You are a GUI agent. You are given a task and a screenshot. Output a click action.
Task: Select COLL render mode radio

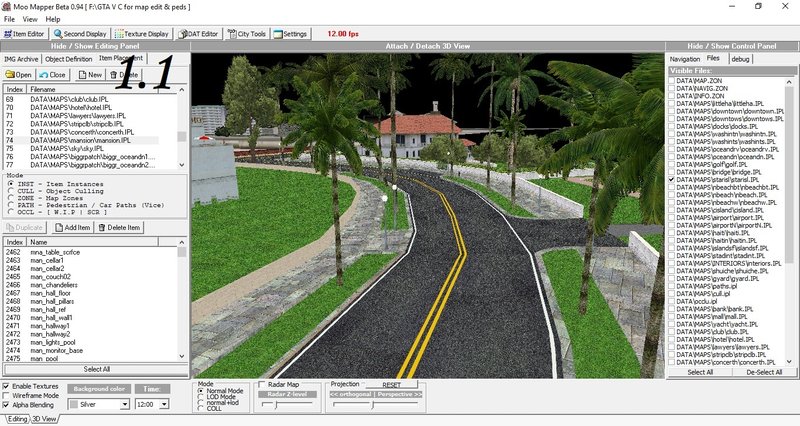point(201,408)
